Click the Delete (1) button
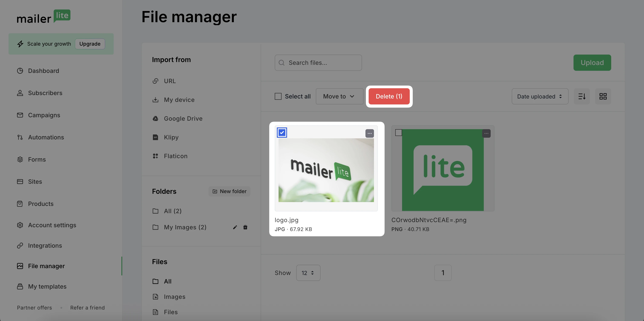Viewport: 644px width, 321px height. click(x=389, y=96)
